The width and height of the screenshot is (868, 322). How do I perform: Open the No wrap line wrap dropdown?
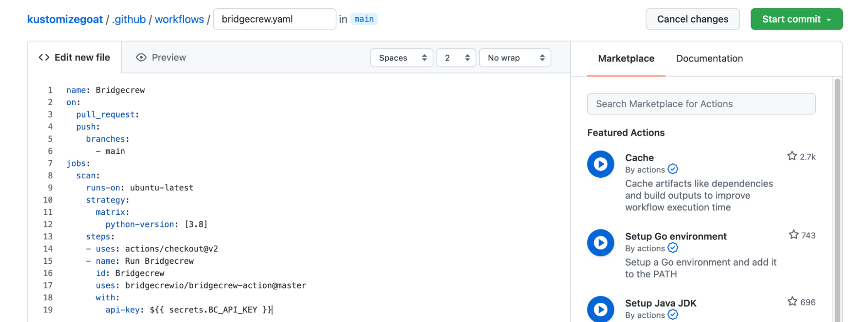coord(515,58)
